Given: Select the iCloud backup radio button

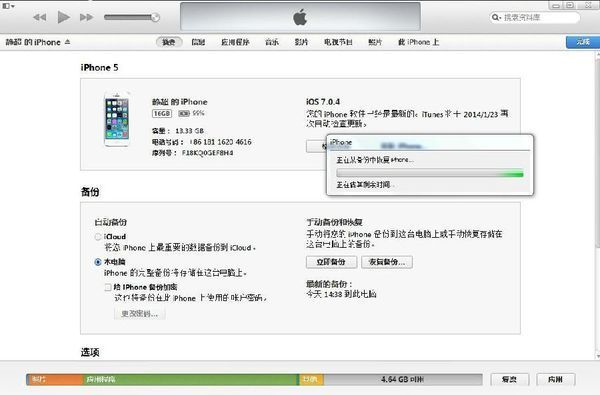Looking at the screenshot, I should click(x=98, y=237).
